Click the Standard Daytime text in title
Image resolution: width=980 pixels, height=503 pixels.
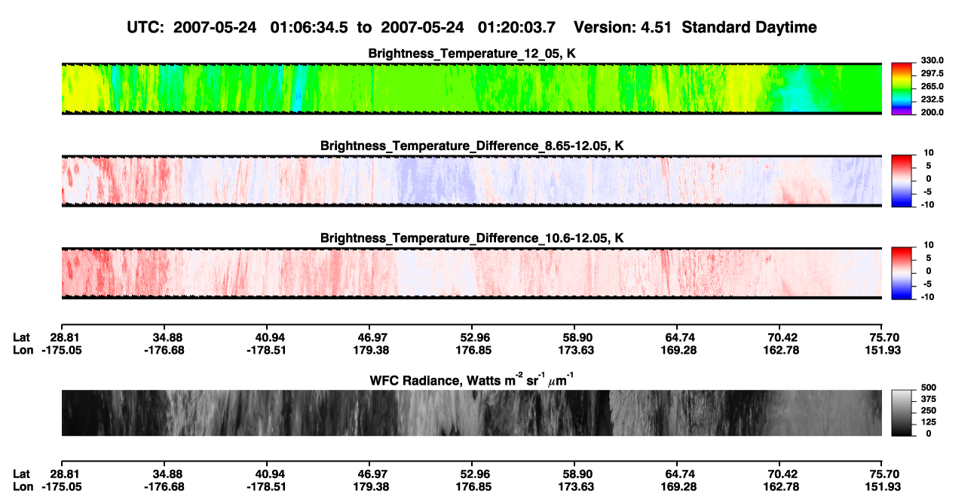[749, 28]
